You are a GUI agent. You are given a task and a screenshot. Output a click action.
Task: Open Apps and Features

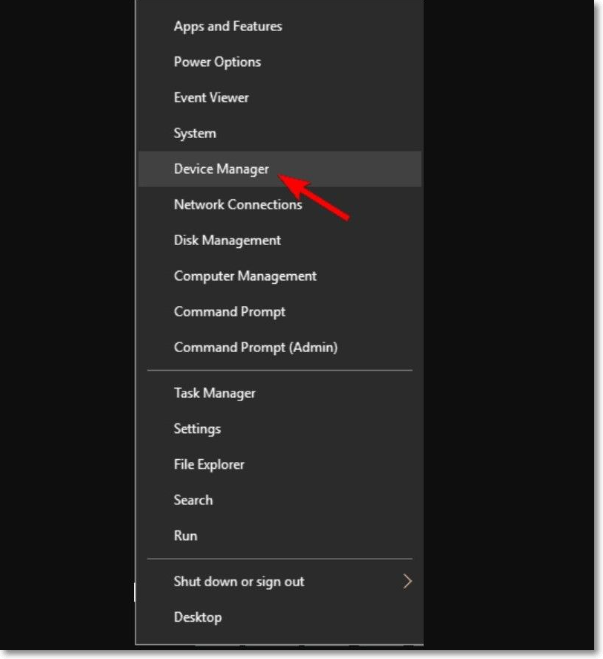point(228,26)
